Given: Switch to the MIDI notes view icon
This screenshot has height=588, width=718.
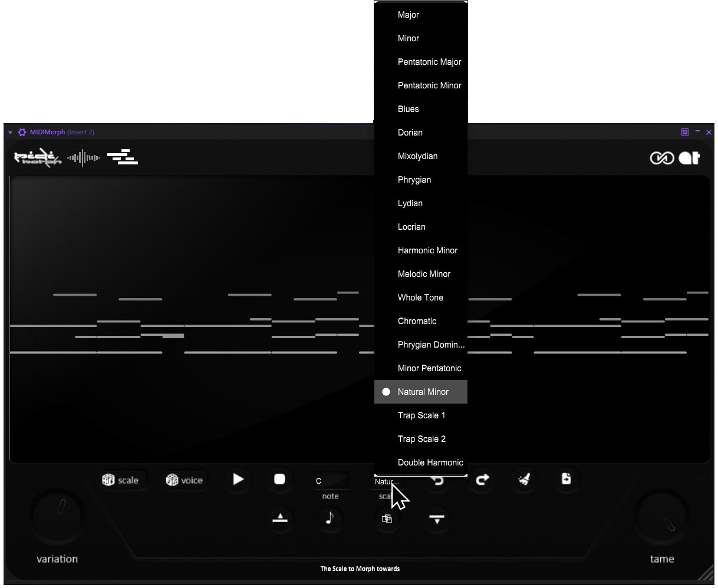Looking at the screenshot, I should click(x=122, y=157).
